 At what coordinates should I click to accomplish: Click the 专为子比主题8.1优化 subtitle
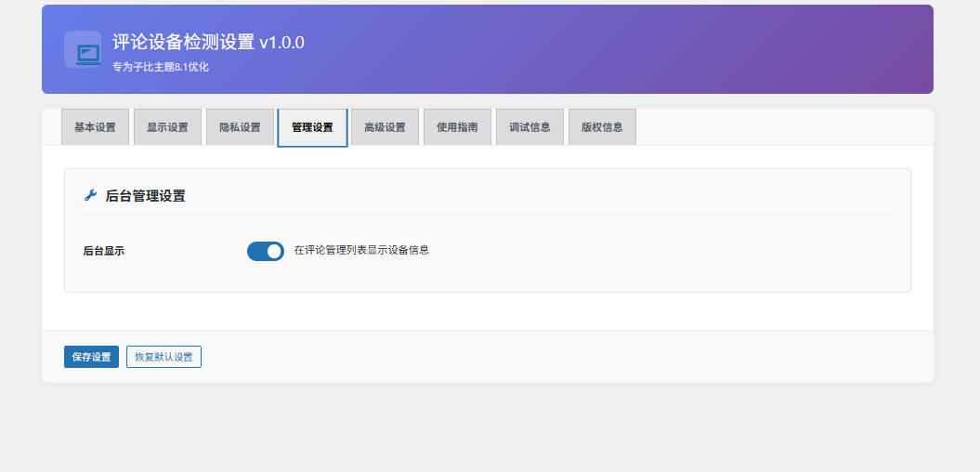tap(161, 67)
